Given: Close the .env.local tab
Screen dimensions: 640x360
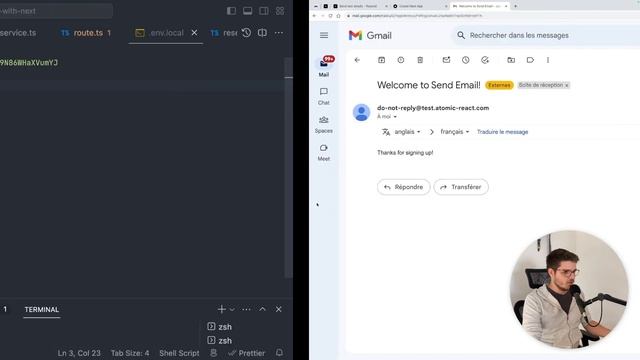Looking at the screenshot, I should click(x=195, y=33).
